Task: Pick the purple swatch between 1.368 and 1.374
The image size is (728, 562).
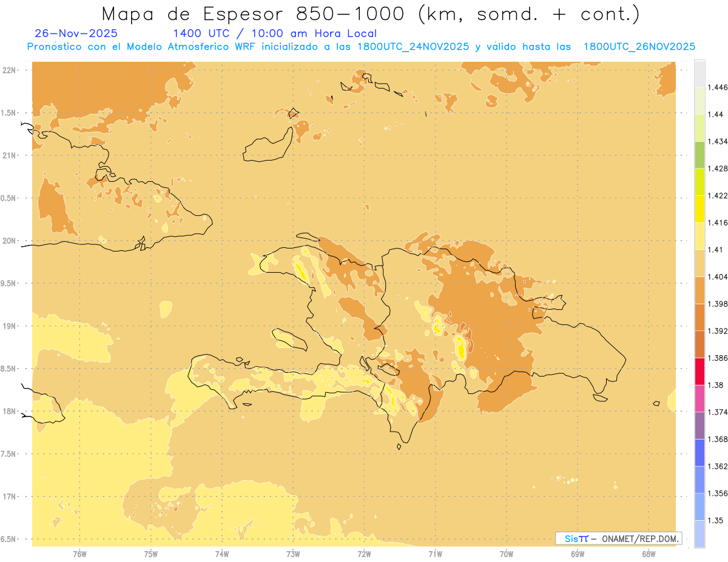Action: 699,426
